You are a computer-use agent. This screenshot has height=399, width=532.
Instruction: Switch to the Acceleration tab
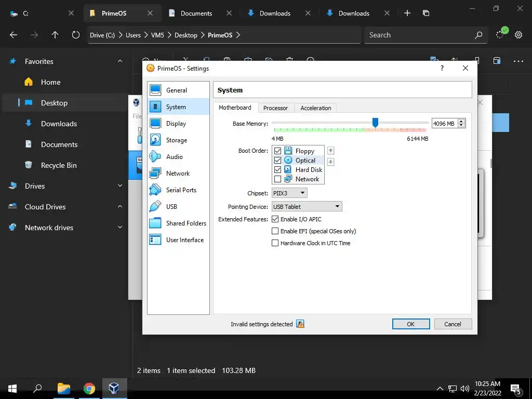pos(315,108)
